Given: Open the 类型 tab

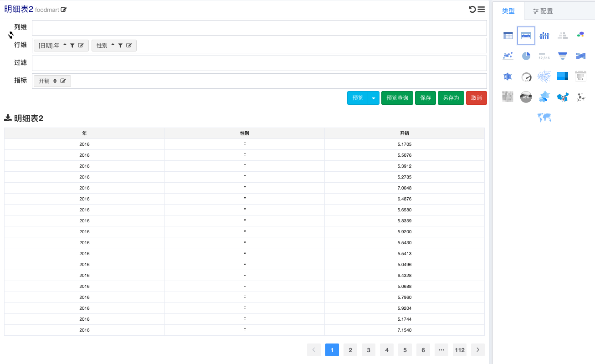Looking at the screenshot, I should click(x=508, y=11).
